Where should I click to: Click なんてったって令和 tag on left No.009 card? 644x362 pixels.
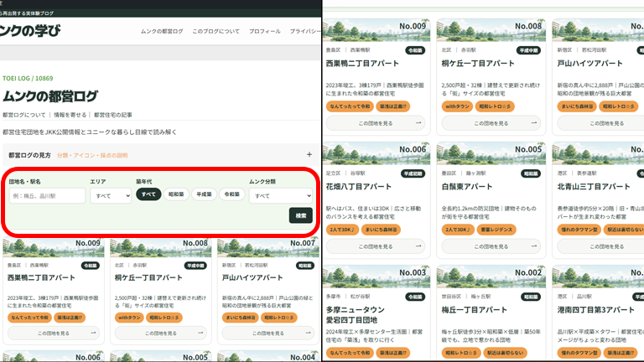pyautogui.click(x=29, y=318)
